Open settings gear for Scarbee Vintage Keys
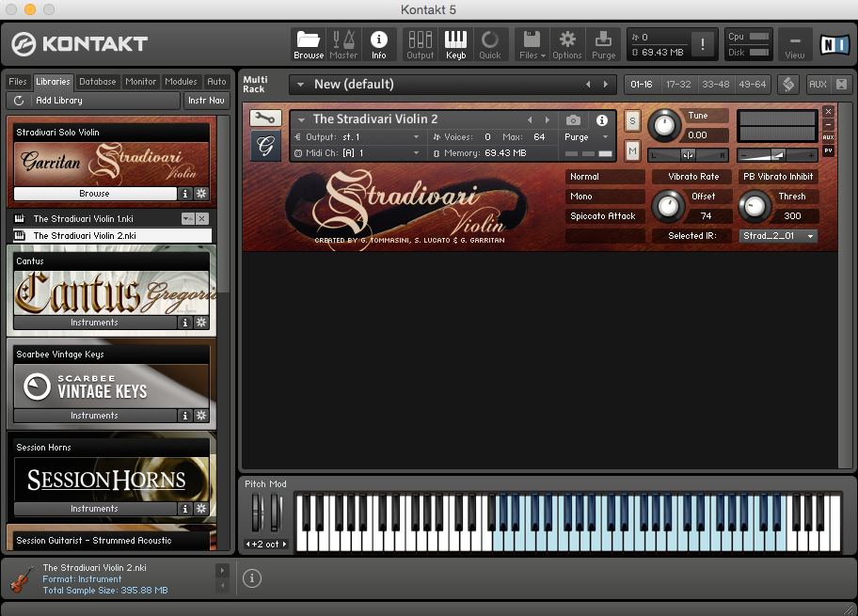 [x=201, y=416]
